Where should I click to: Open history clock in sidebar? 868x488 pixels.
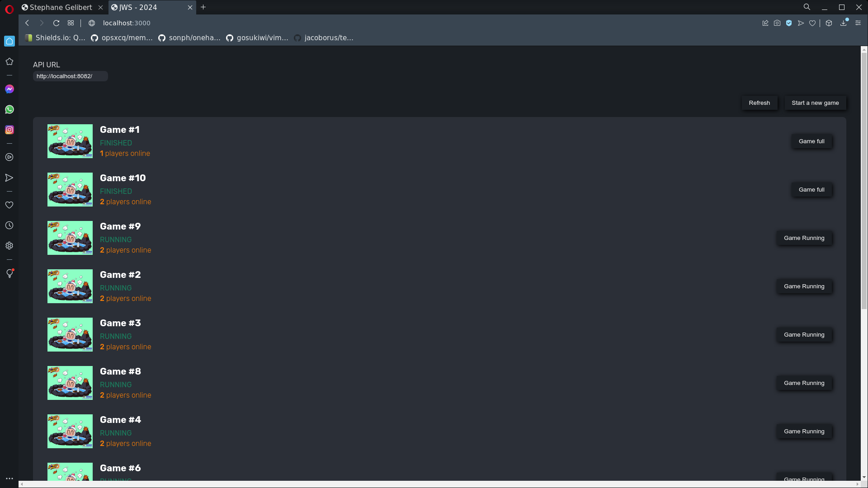click(x=9, y=225)
